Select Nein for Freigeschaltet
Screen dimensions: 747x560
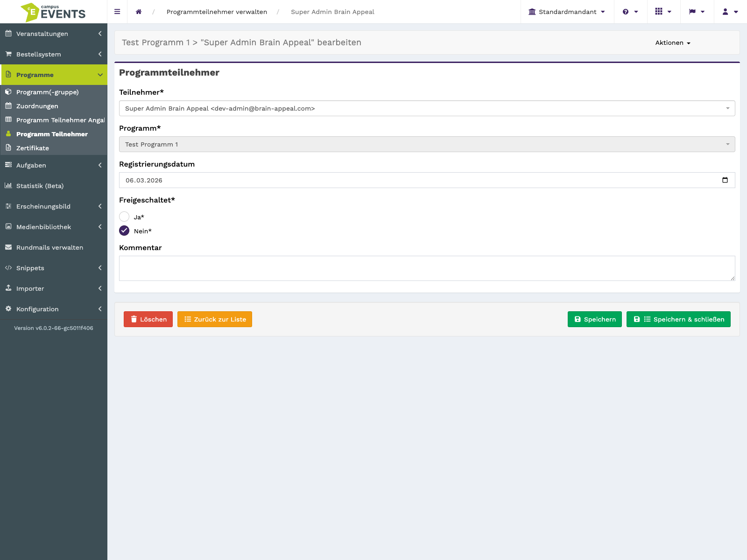tap(124, 231)
